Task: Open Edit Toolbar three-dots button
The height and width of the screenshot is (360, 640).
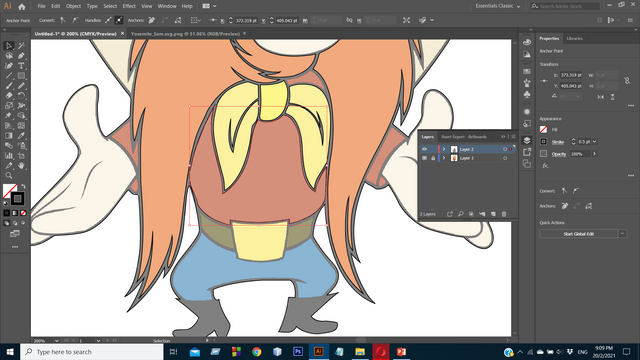Action: 15,247
